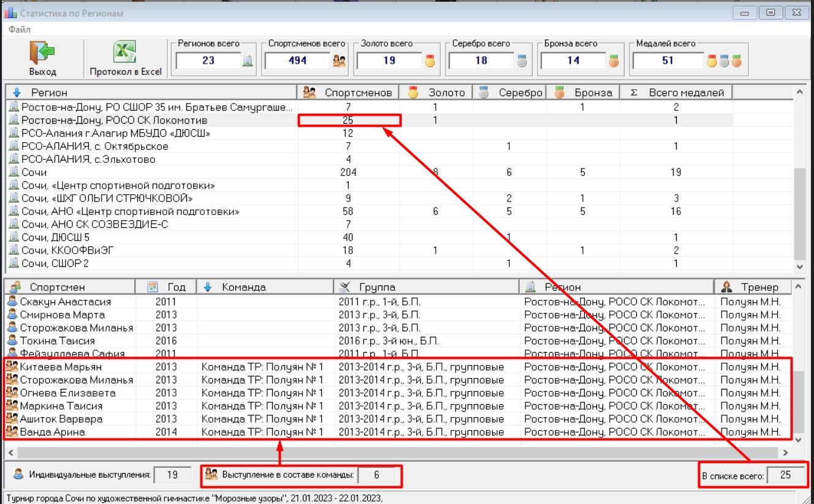Click the Выход exit door icon
Screen dimensions: 814x504
42,53
